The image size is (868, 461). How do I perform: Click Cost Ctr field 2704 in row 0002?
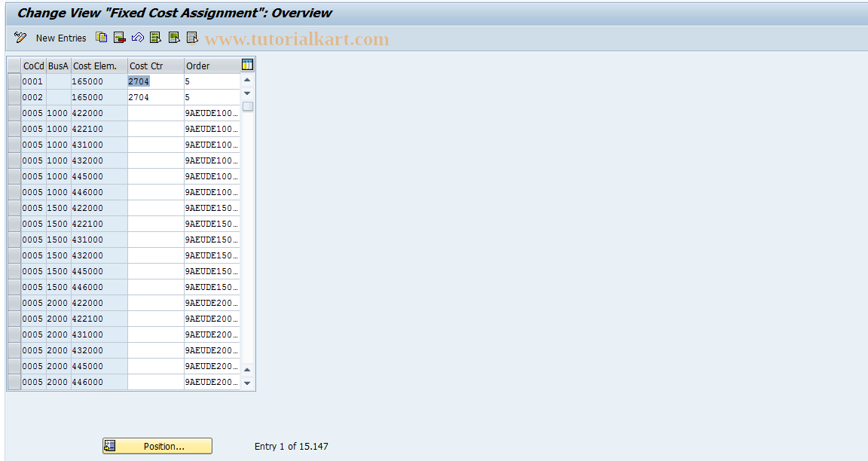pos(156,97)
